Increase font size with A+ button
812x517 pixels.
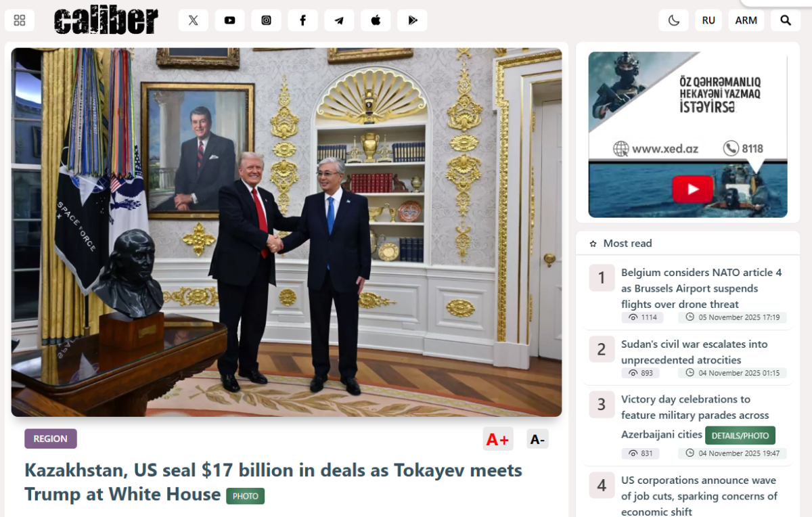coord(497,439)
